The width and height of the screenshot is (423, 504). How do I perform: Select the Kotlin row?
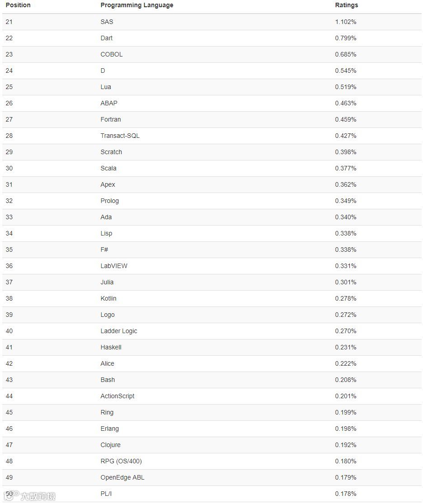pyautogui.click(x=211, y=298)
